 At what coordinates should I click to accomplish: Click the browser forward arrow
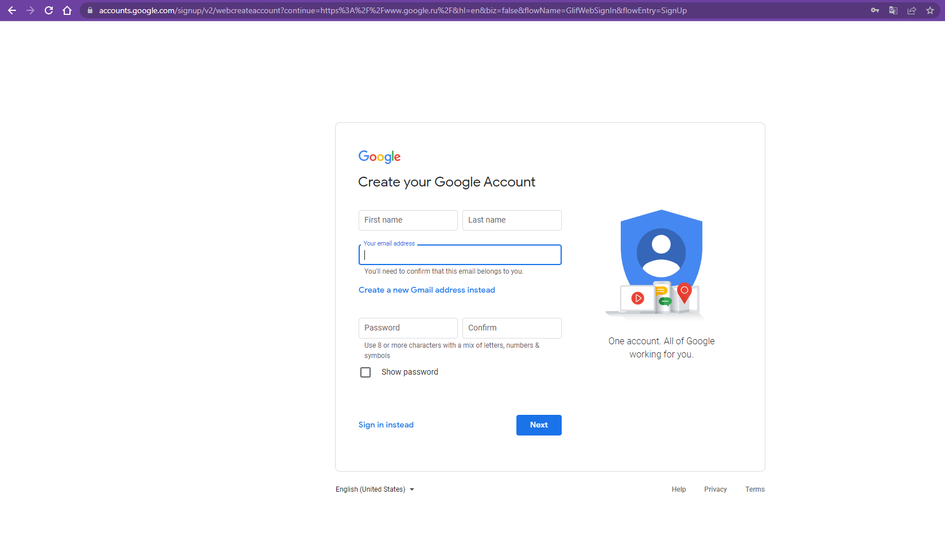tap(30, 10)
